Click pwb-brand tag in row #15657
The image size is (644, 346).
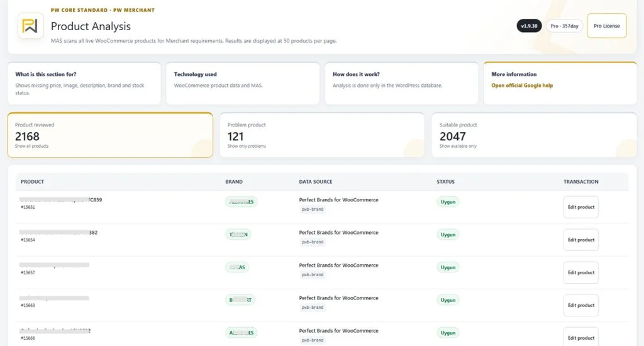coord(313,275)
